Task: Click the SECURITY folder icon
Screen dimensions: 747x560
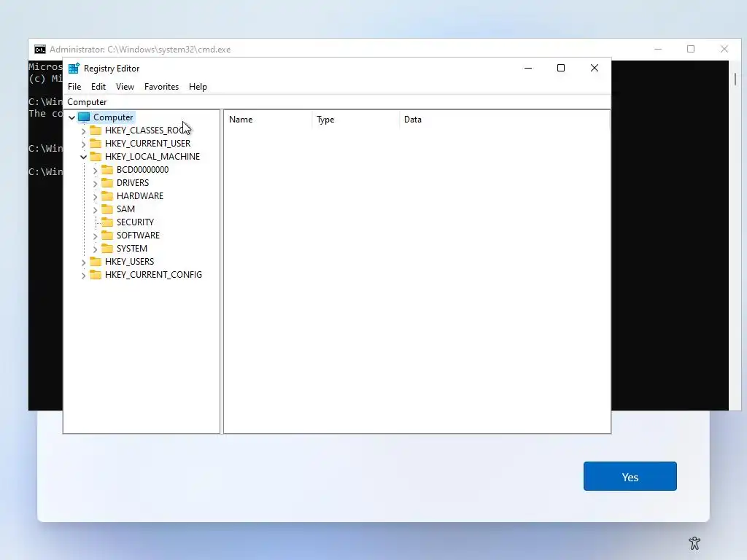Action: tap(107, 222)
